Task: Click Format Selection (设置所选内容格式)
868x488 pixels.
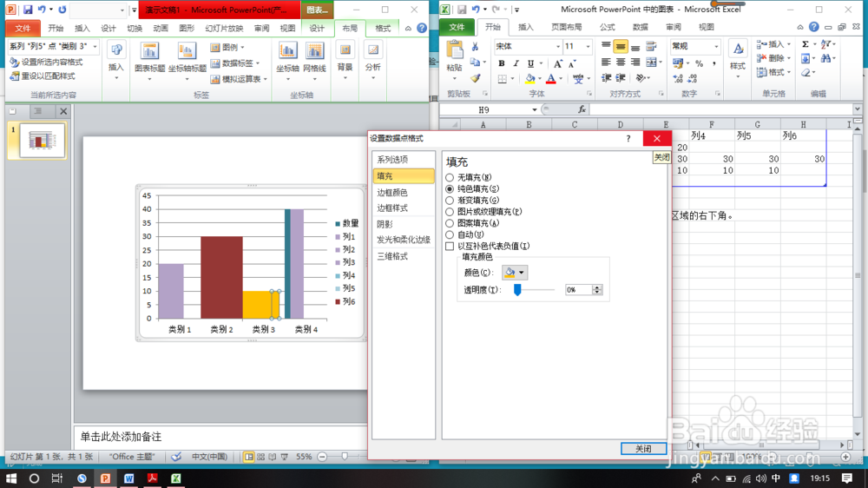Action: (47, 62)
